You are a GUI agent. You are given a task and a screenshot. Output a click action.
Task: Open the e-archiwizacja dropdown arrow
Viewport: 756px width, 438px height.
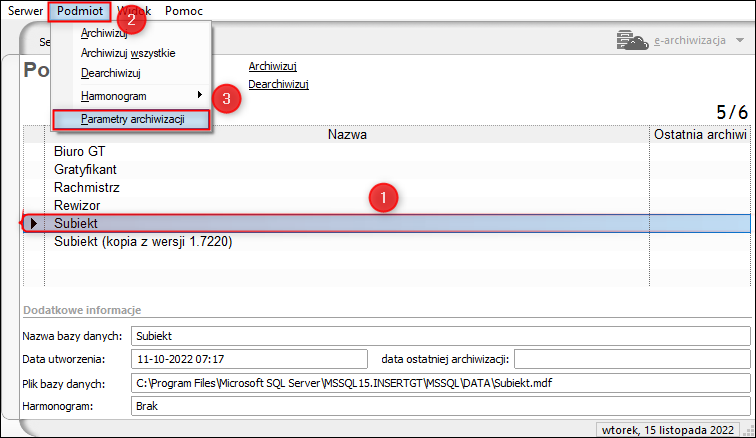(740, 41)
